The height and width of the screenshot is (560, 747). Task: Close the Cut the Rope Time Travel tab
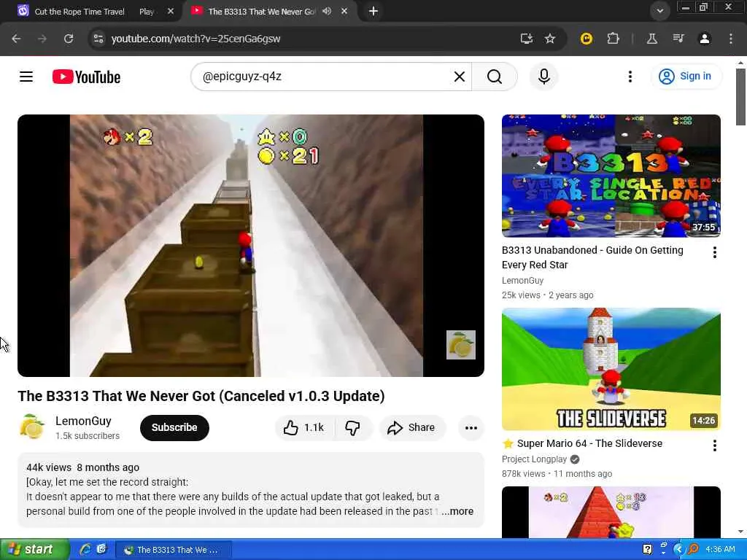click(x=171, y=12)
